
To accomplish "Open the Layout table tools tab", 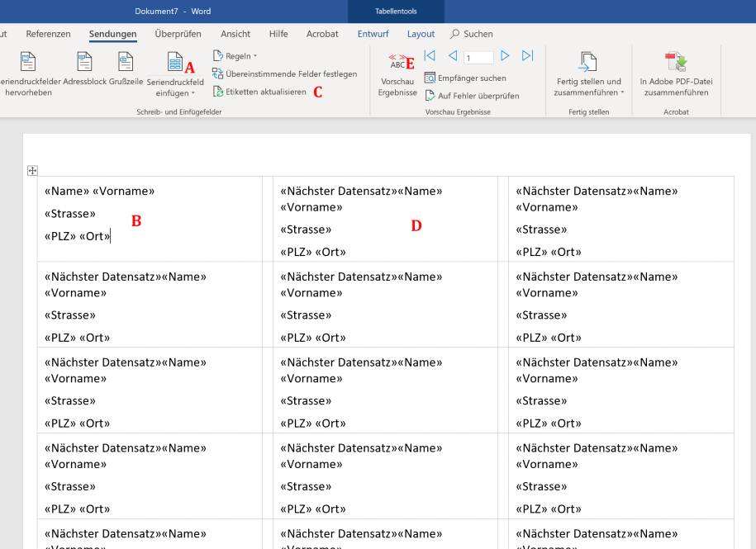I will pyautogui.click(x=421, y=34).
